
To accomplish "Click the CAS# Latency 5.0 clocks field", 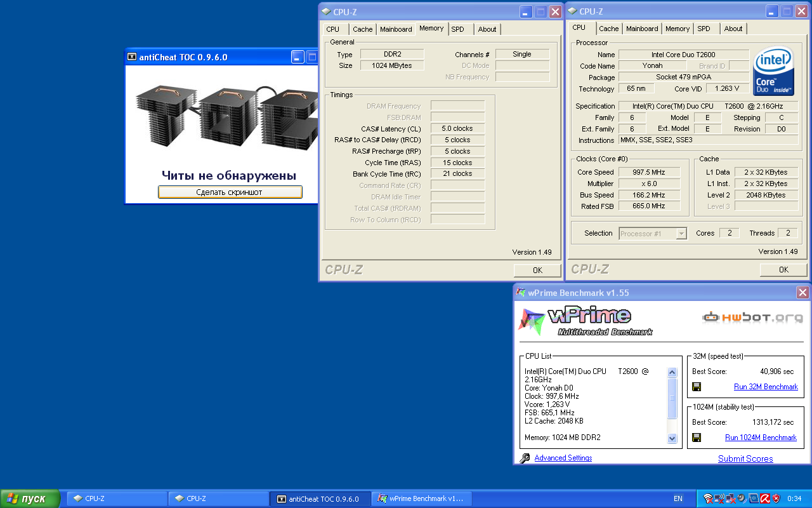I will (457, 128).
